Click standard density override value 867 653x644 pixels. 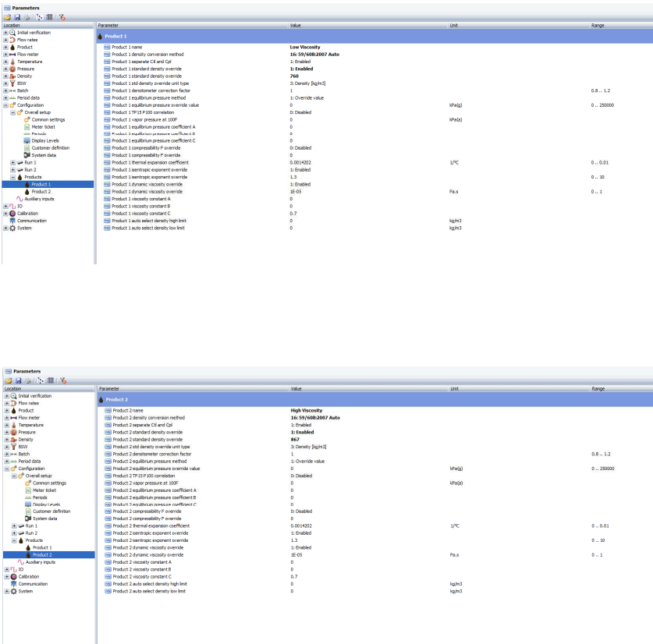pyautogui.click(x=295, y=440)
